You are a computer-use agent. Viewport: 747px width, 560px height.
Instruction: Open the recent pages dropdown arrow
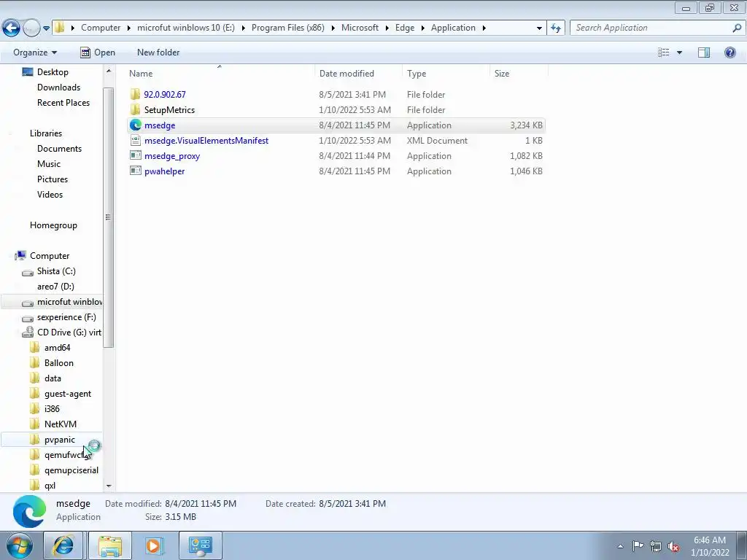pos(46,28)
